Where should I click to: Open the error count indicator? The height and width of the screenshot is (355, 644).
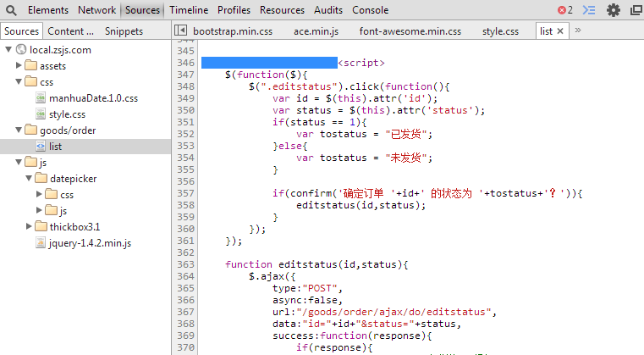565,10
